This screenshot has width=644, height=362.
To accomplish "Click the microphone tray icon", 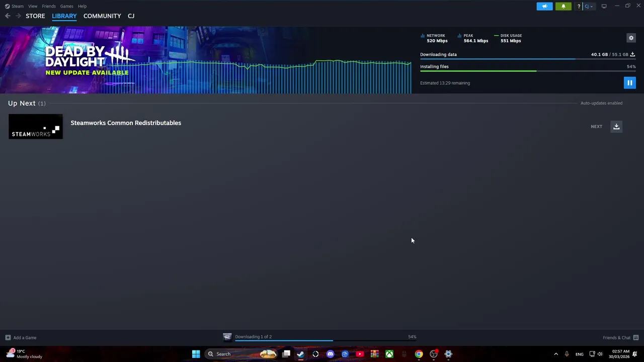I will [x=567, y=354].
